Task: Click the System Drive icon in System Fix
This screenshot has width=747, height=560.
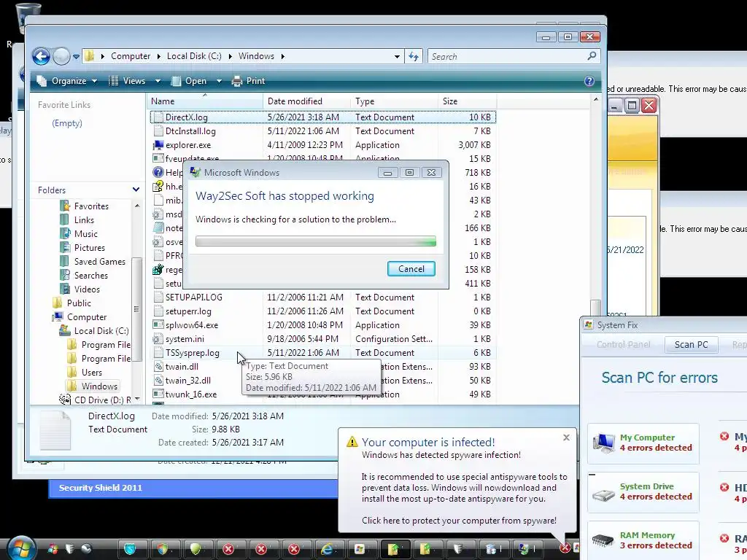Action: [603, 495]
